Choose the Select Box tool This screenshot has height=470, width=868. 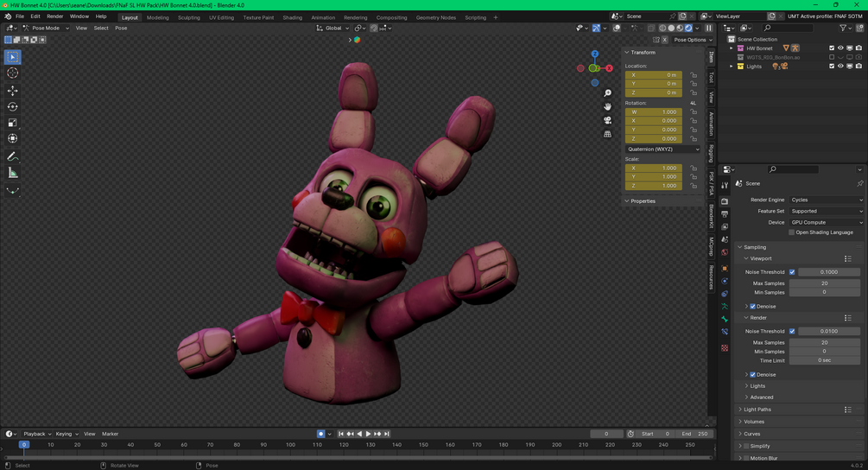[x=12, y=56]
